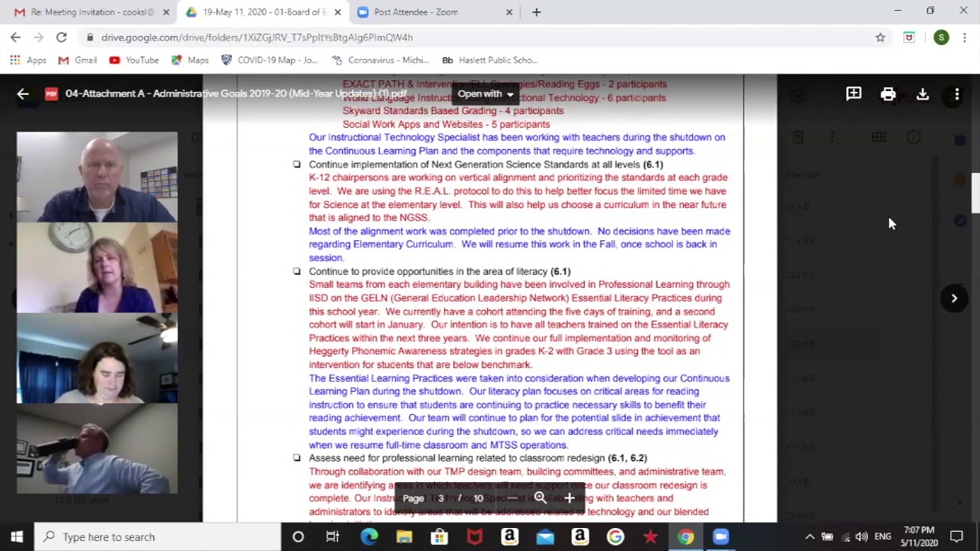This screenshot has height=551, width=980.
Task: Open the Haslett Public Schools bookmark
Action: [x=490, y=60]
